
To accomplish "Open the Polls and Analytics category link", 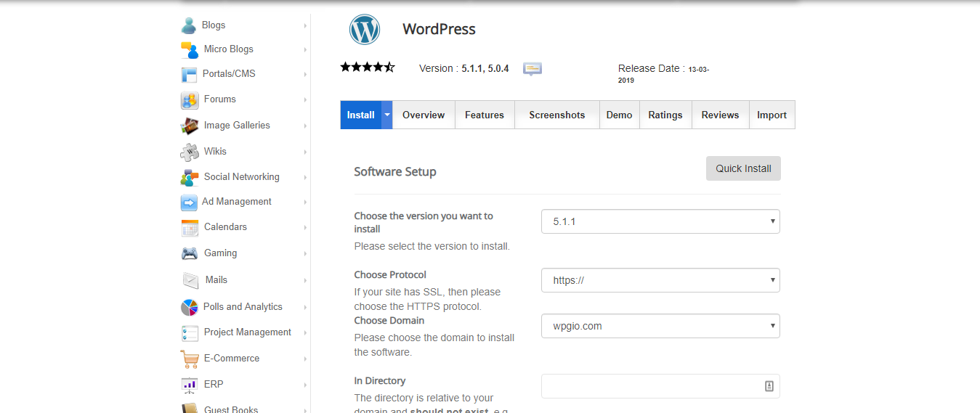I will click(x=243, y=307).
